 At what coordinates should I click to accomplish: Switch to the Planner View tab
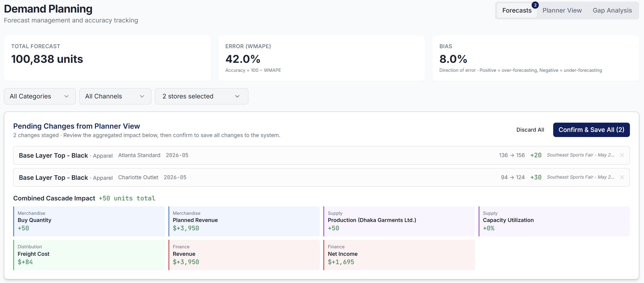click(562, 10)
